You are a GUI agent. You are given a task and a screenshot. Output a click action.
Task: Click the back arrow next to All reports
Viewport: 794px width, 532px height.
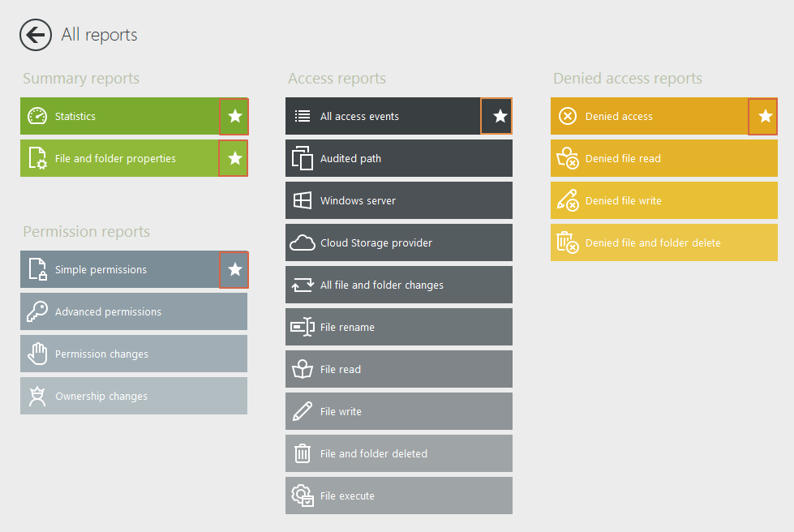(36, 35)
